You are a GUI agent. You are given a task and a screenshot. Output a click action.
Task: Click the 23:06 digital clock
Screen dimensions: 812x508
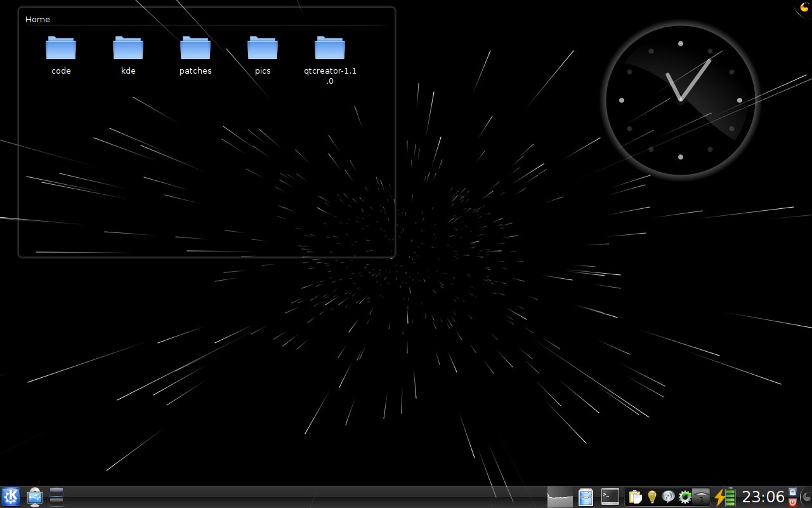(763, 497)
